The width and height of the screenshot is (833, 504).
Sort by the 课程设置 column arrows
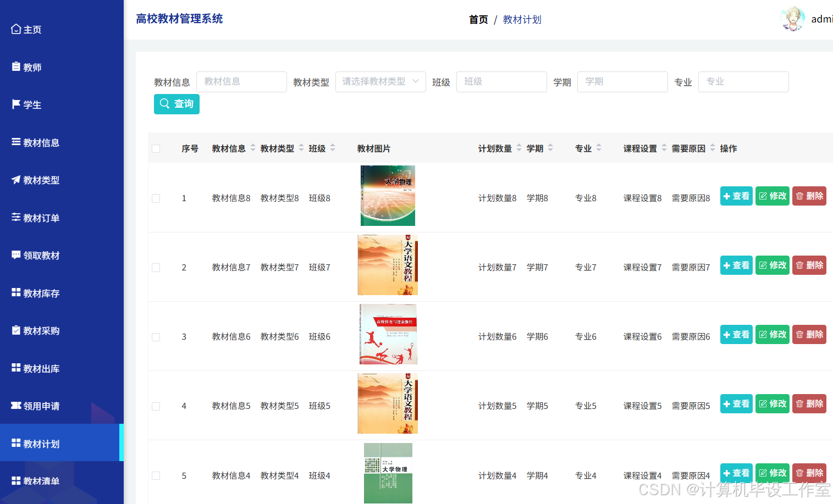tap(664, 148)
